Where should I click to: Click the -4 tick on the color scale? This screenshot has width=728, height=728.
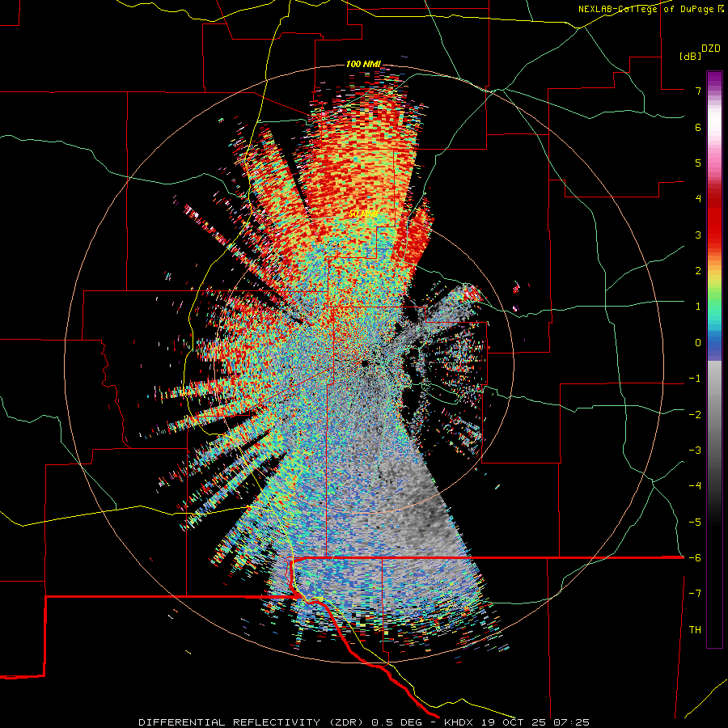[695, 486]
